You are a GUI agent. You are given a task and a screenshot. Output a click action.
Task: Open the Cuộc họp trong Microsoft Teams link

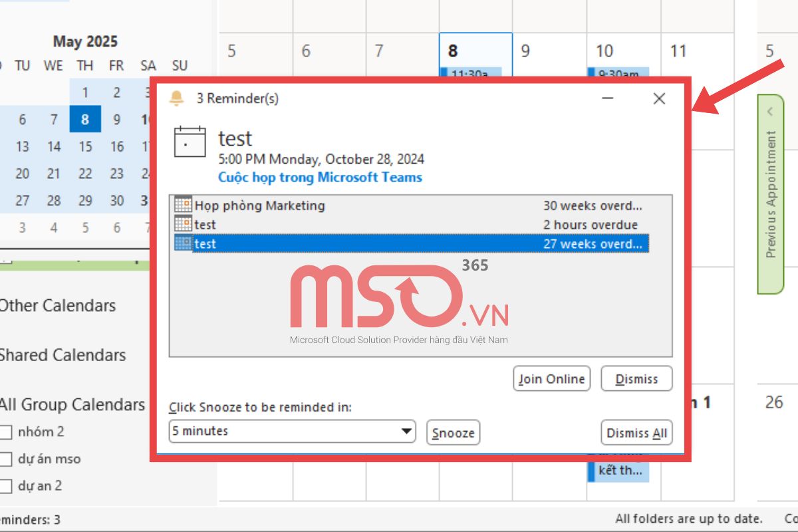click(x=320, y=178)
